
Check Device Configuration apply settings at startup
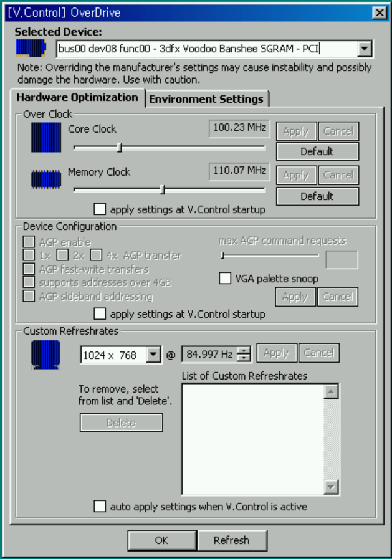click(100, 313)
